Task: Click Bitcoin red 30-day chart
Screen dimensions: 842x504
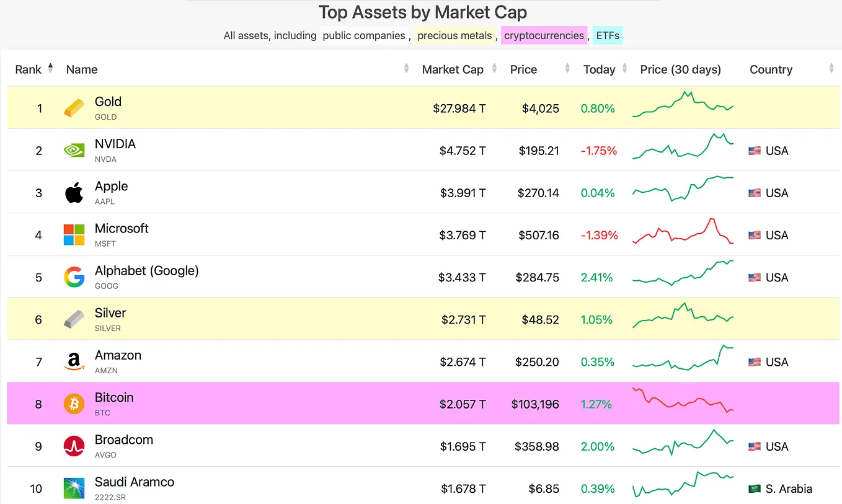Action: pyautogui.click(x=683, y=400)
